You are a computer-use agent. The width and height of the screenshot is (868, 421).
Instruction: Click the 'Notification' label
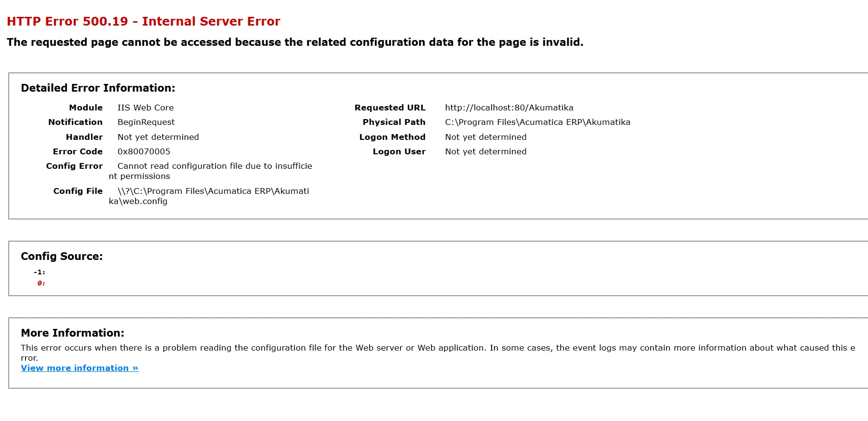point(75,122)
